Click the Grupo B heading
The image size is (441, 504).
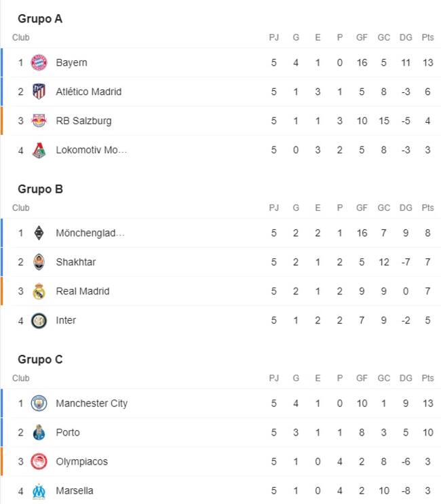point(40,189)
